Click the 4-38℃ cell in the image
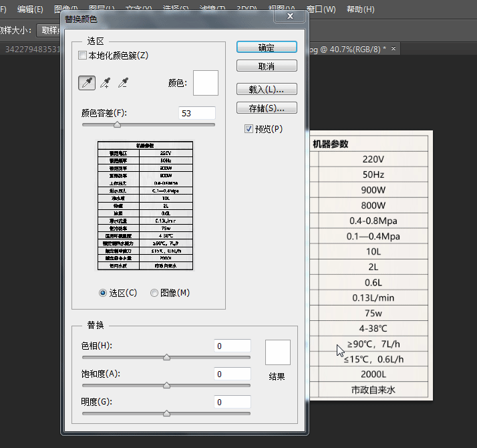This screenshot has height=448, width=477. (x=373, y=328)
